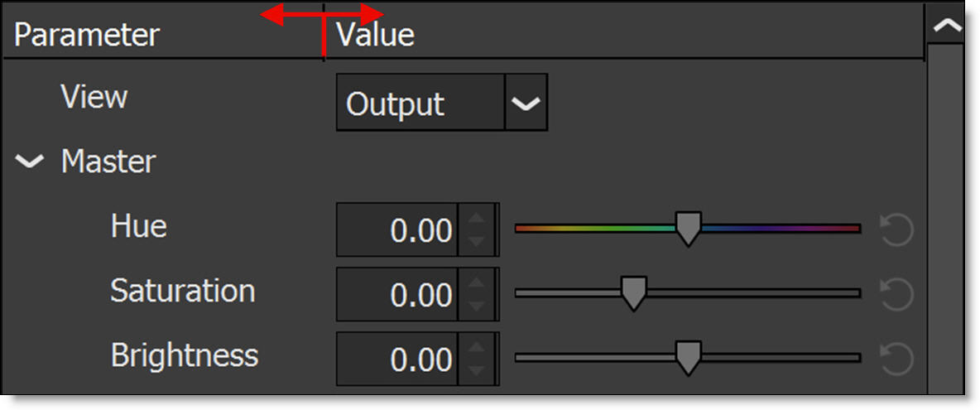Click the Parameter column header
The image size is (980, 410).
click(x=87, y=36)
